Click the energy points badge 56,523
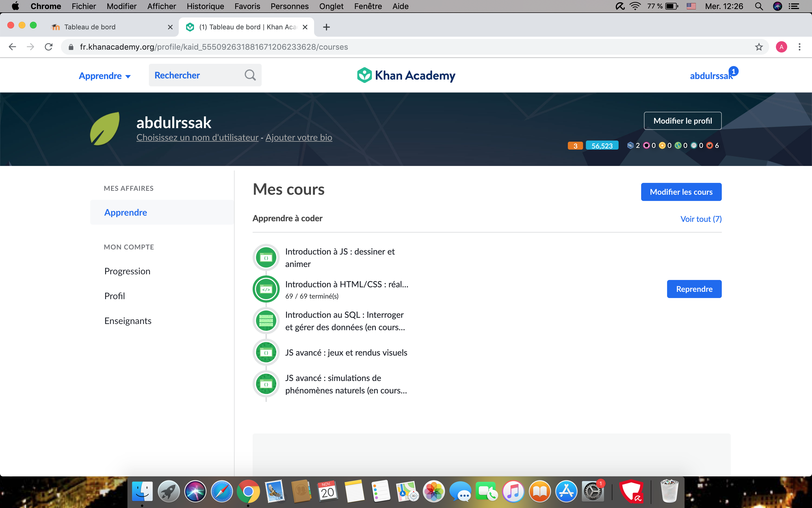The height and width of the screenshot is (508, 812). tap(602, 145)
